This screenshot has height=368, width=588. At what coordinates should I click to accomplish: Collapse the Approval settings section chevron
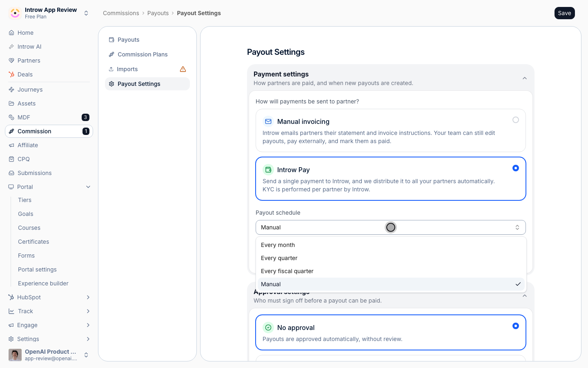coord(525,296)
